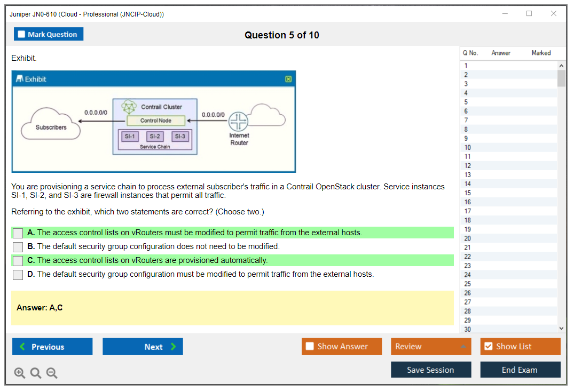Select answer option D checkbox

pyautogui.click(x=18, y=275)
